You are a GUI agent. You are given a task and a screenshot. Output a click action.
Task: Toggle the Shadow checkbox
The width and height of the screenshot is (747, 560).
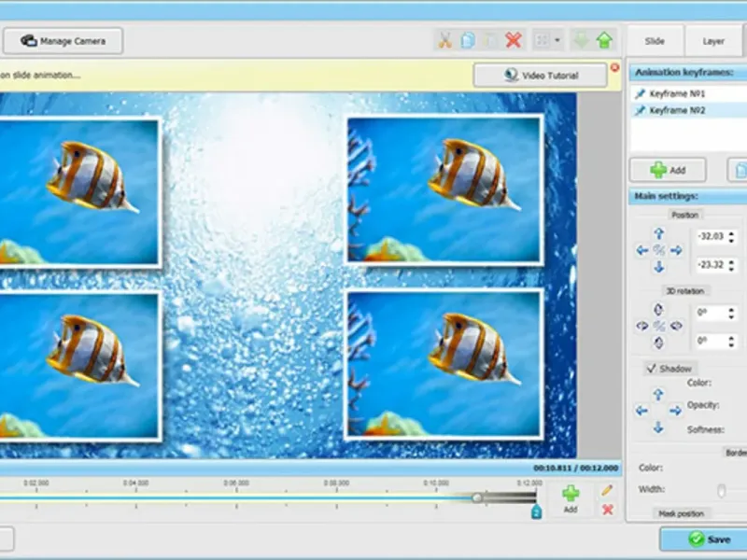point(651,369)
